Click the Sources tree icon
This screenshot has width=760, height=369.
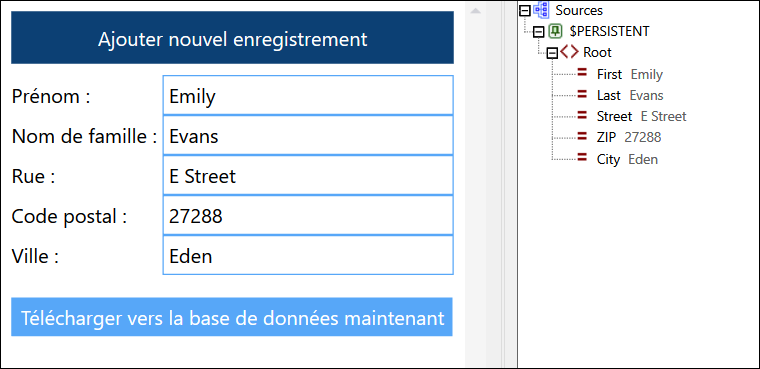pos(541,10)
